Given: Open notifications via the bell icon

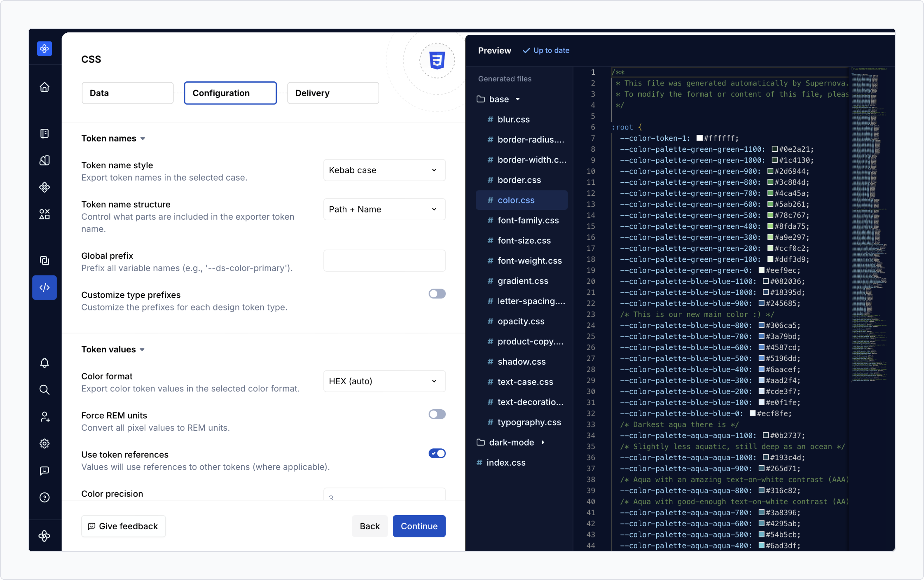Looking at the screenshot, I should pos(44,363).
